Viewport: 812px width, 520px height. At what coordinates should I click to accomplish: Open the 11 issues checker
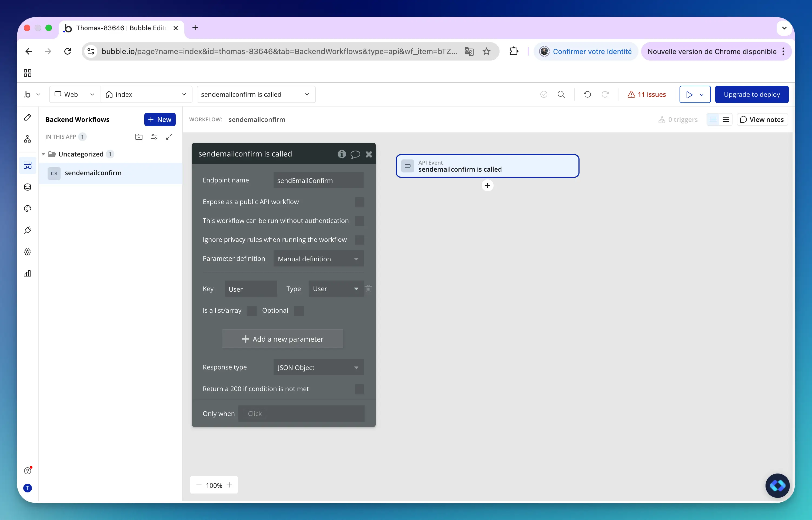pos(647,95)
